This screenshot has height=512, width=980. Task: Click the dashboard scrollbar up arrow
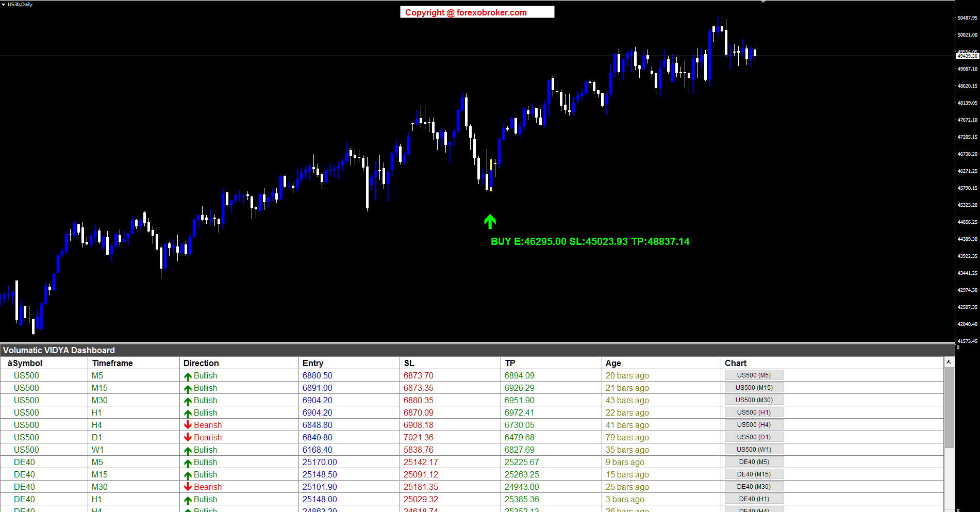[x=949, y=362]
